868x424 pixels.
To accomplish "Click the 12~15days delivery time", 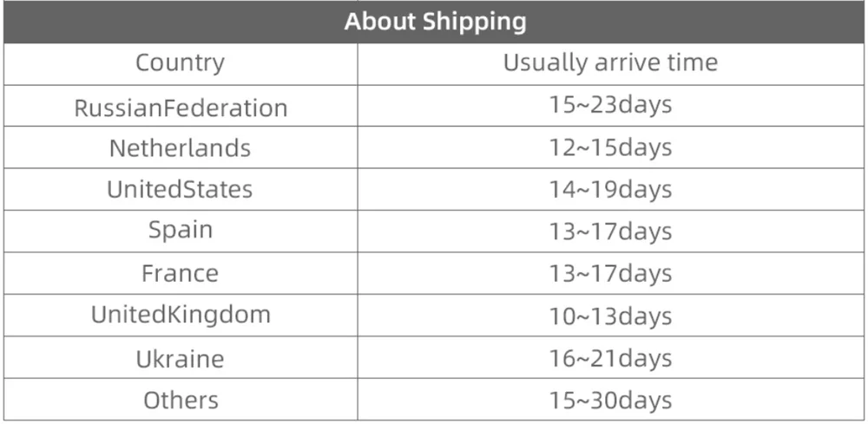I will pyautogui.click(x=610, y=147).
